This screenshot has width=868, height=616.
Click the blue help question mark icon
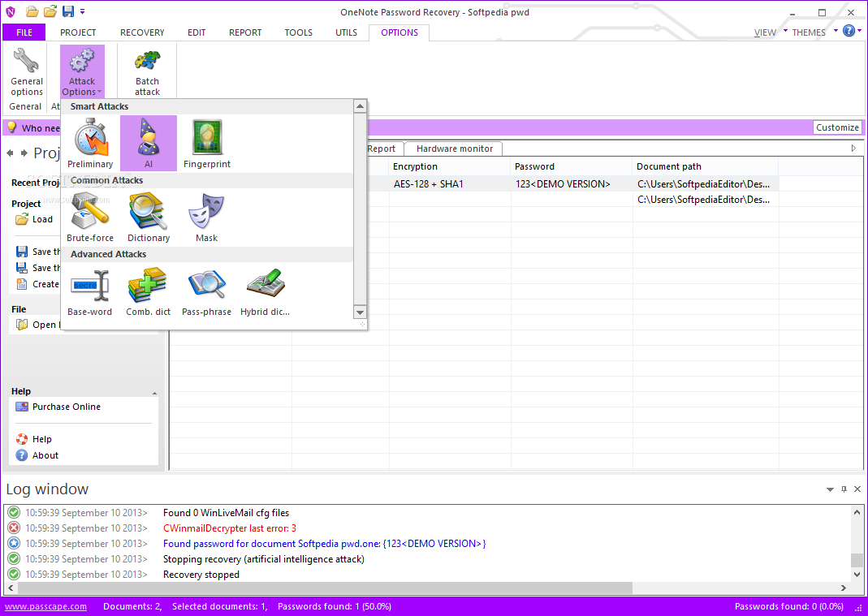click(848, 31)
